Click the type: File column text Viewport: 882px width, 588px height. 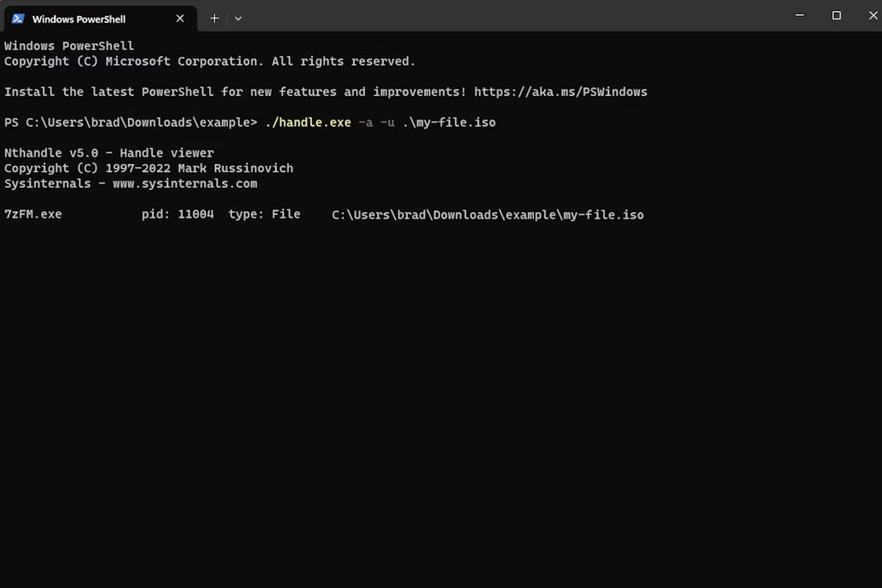coord(264,214)
